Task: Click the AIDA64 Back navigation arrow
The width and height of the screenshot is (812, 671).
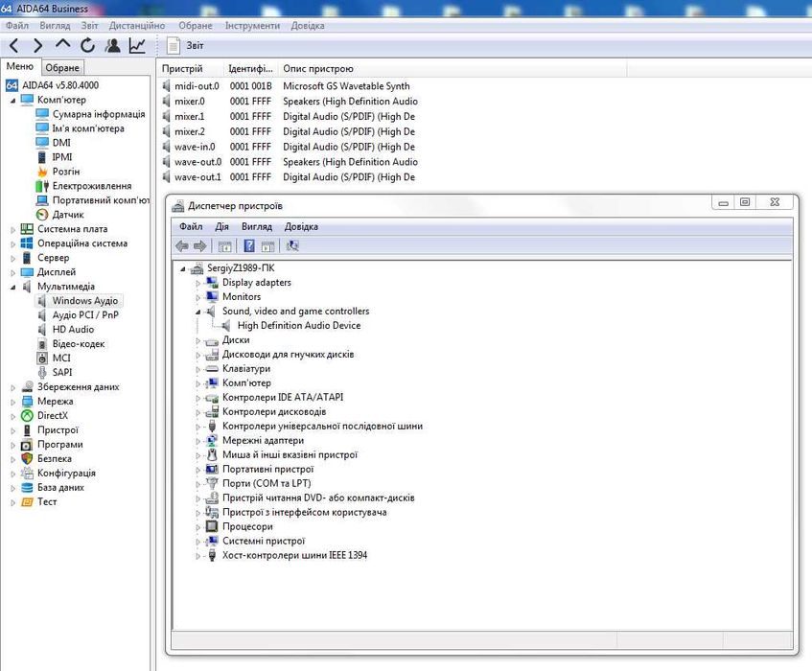Action: [14, 46]
